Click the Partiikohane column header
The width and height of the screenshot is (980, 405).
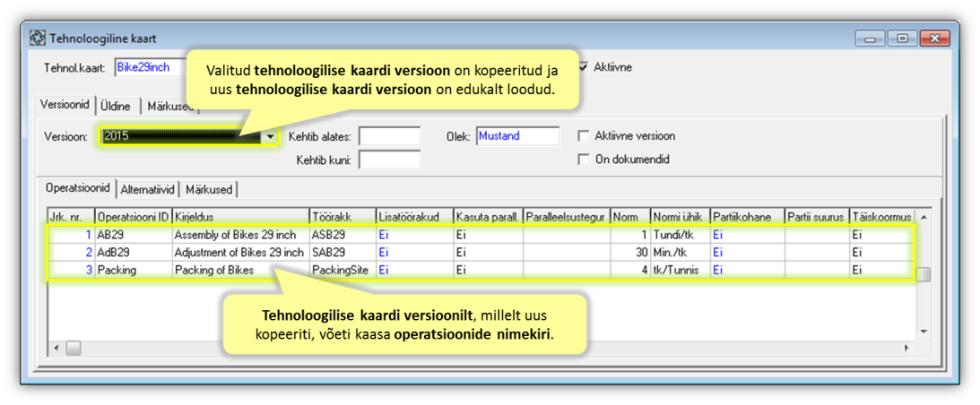[747, 217]
